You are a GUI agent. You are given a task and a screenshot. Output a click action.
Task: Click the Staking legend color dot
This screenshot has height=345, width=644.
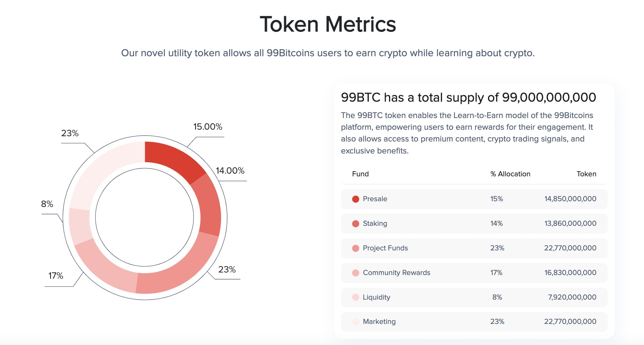click(356, 224)
